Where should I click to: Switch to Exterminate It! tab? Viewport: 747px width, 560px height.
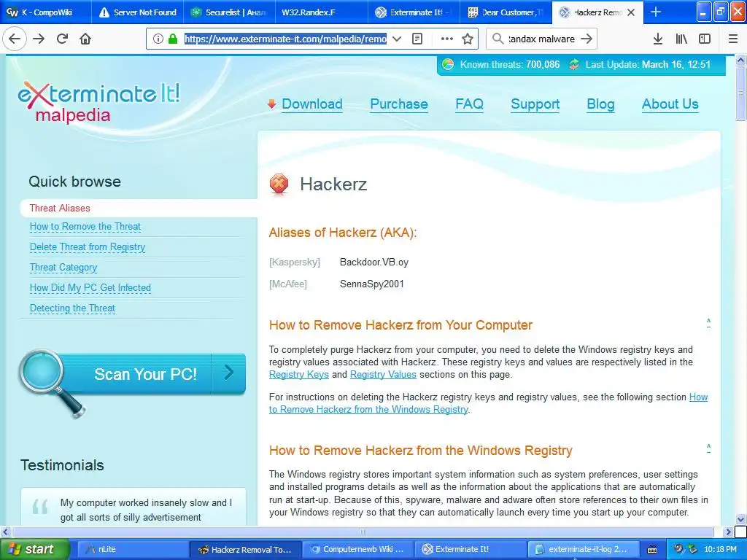click(414, 12)
